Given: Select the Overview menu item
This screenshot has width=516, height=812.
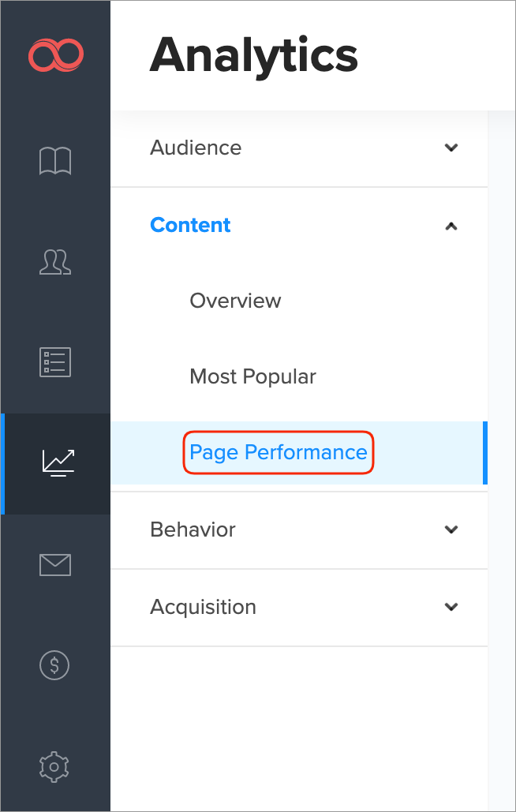Looking at the screenshot, I should point(235,301).
